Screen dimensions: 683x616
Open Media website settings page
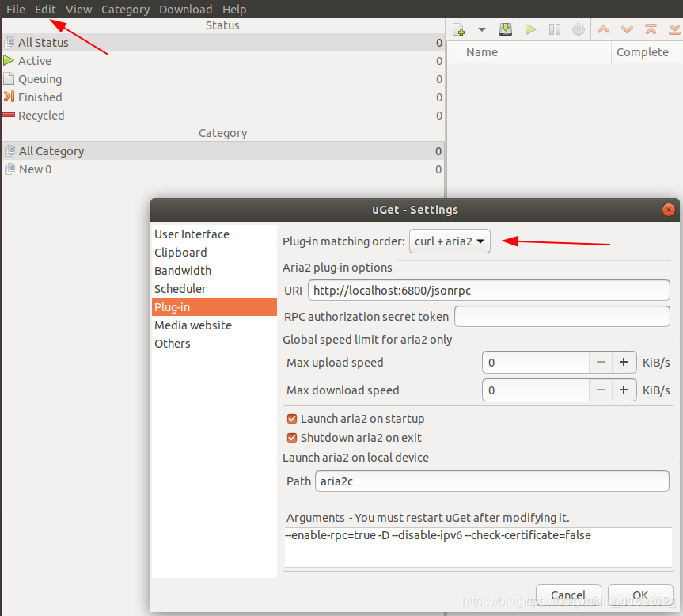[x=214, y=325]
